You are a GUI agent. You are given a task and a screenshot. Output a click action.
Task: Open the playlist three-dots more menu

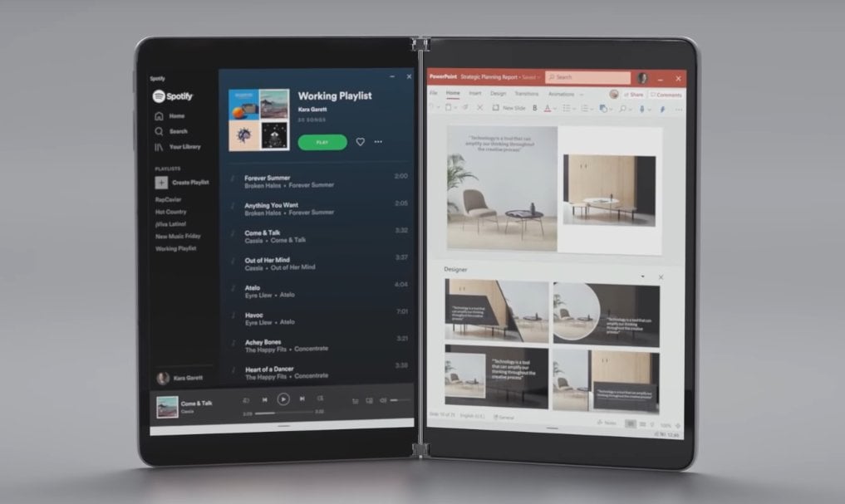[378, 142]
